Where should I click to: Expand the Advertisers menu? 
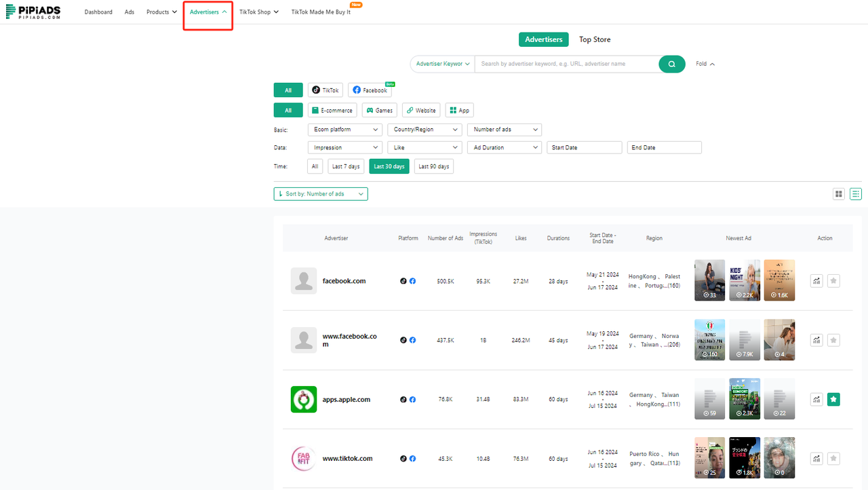[x=208, y=12]
